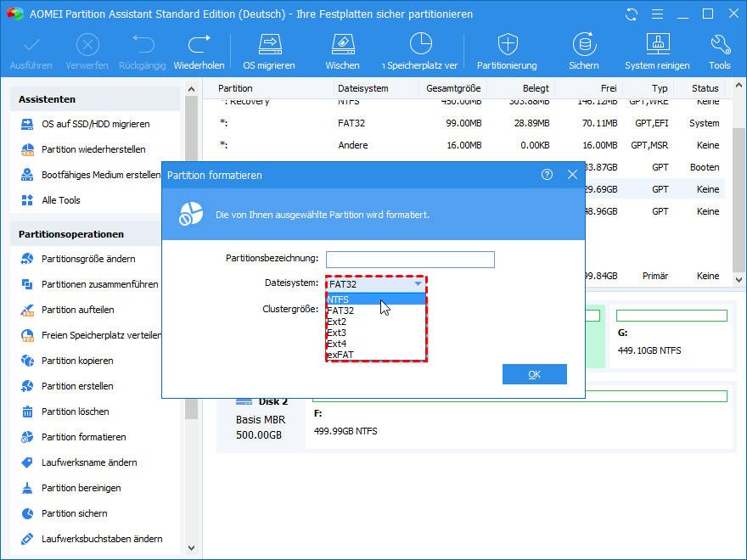Confirm formatting with the OK button
Viewport: 747px width, 560px height.
(x=535, y=374)
